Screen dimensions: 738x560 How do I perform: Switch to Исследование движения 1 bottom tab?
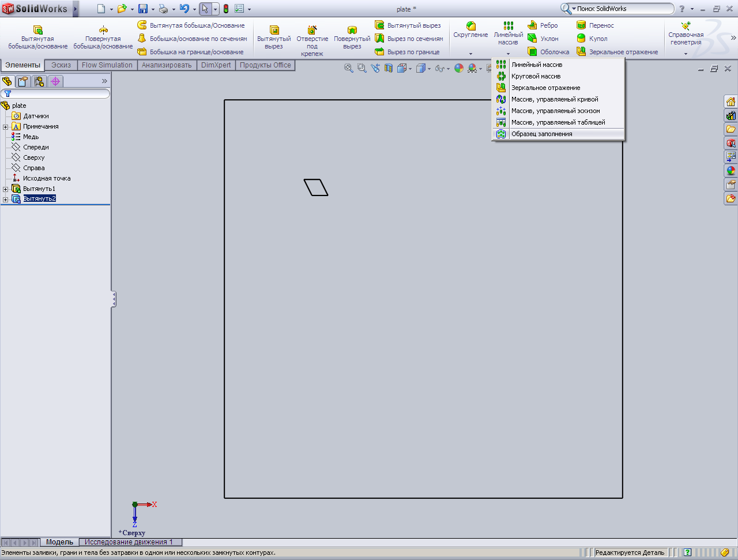tap(129, 542)
